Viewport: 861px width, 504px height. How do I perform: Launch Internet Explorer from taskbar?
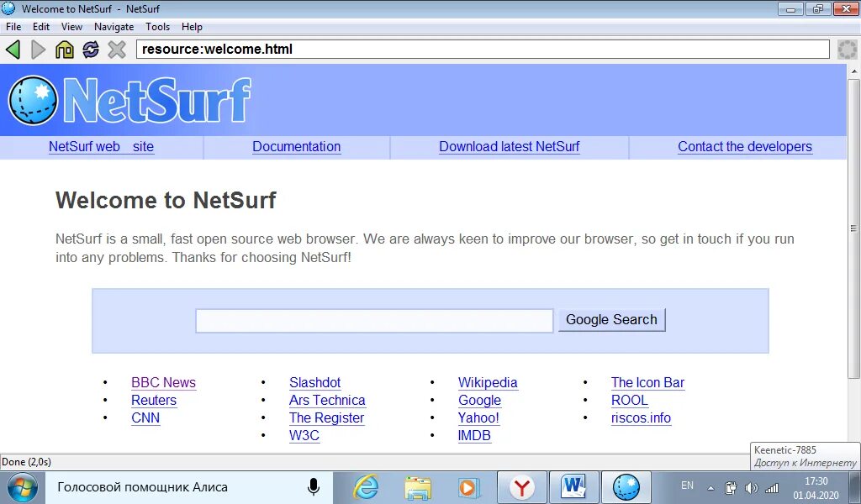click(366, 487)
